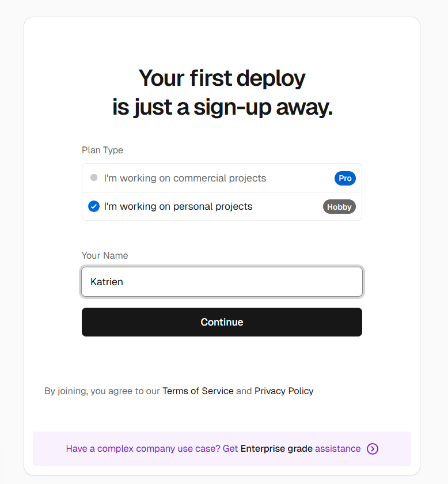
Task: Click the blue checked personal projects radio
Action: tap(94, 206)
